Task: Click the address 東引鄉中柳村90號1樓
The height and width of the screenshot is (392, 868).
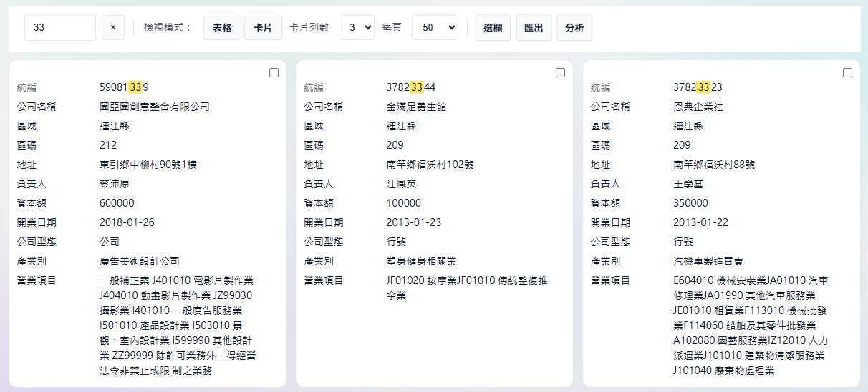Action: (x=148, y=165)
